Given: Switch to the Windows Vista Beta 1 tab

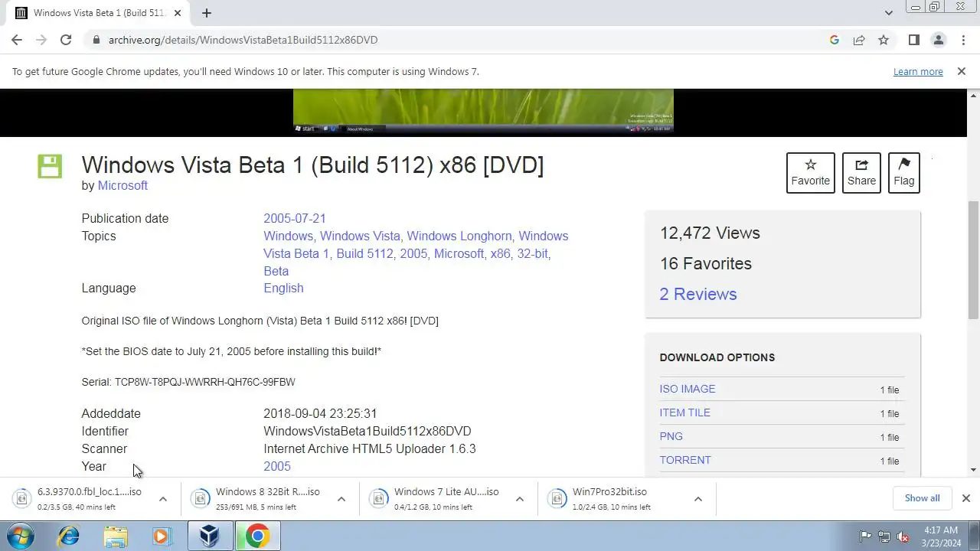Looking at the screenshot, I should [x=100, y=13].
